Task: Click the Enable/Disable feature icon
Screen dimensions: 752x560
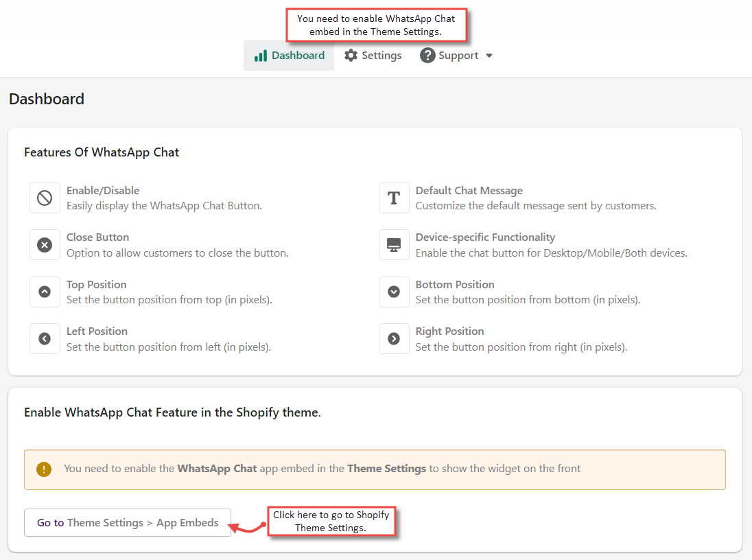Action: point(45,198)
